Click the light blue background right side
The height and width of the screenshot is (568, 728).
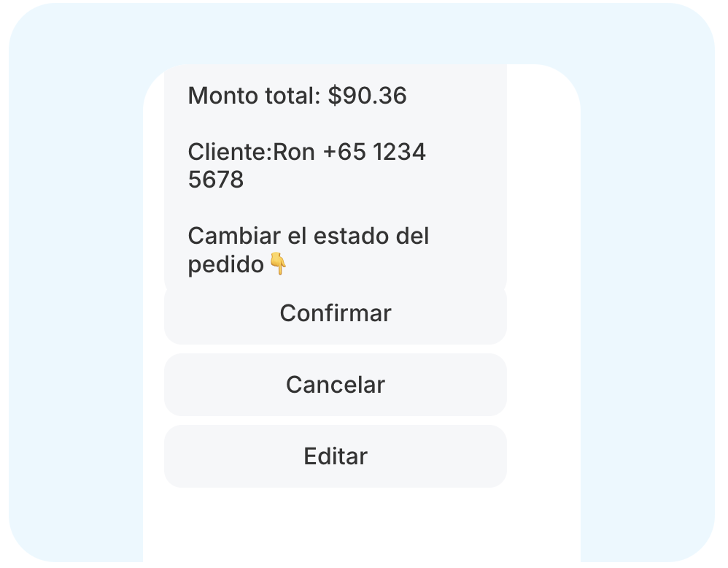click(x=648, y=302)
